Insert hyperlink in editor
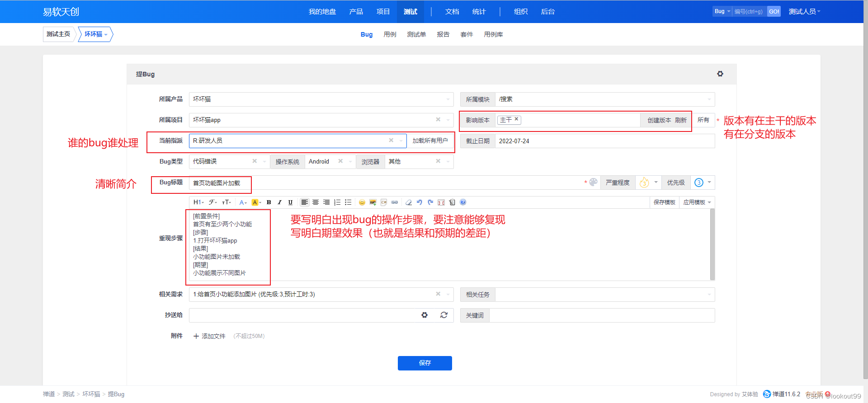 [395, 202]
